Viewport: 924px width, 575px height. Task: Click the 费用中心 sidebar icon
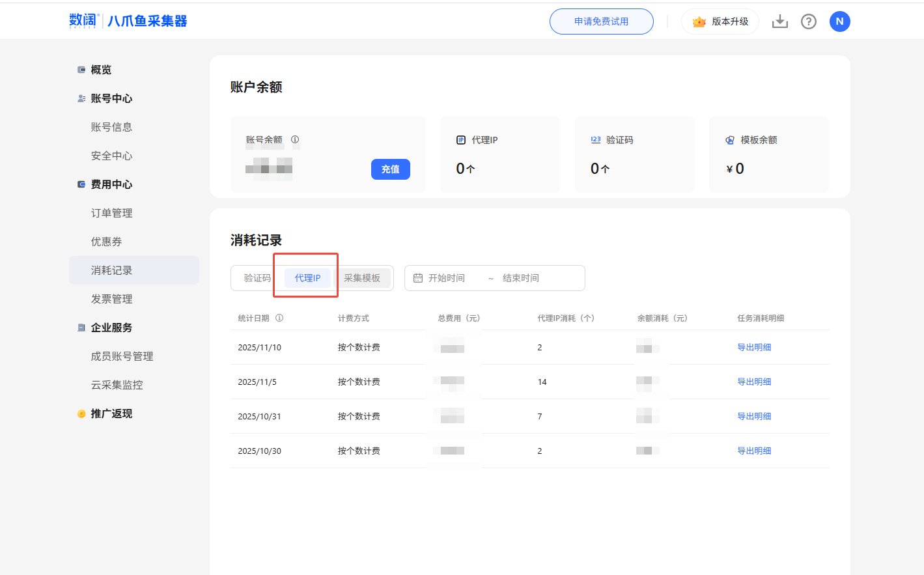tap(81, 184)
